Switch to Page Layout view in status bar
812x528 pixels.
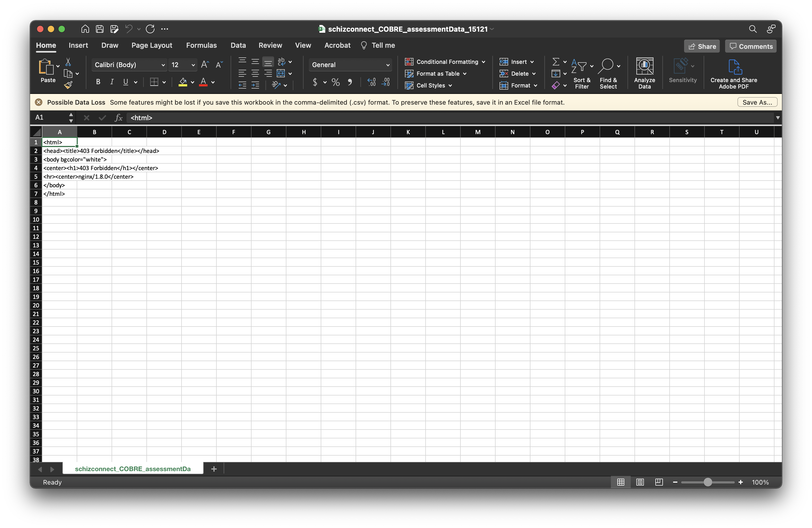point(640,482)
